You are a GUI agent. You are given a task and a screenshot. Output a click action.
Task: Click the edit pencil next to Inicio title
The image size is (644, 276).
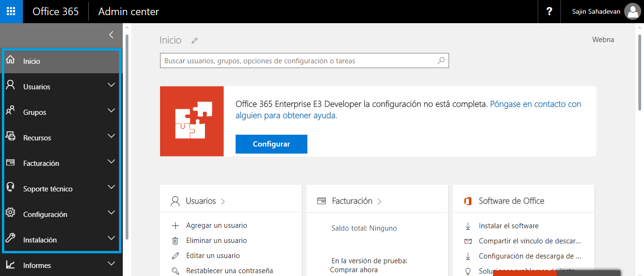[195, 41]
